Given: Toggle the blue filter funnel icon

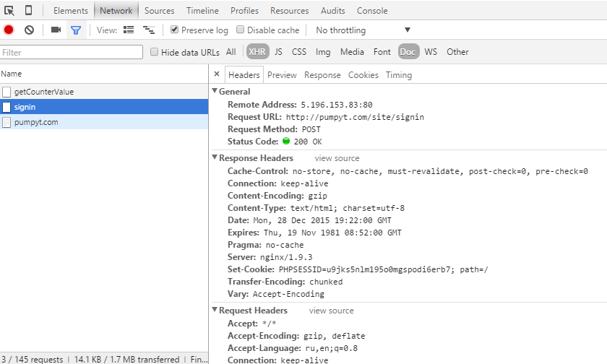Looking at the screenshot, I should tap(75, 30).
